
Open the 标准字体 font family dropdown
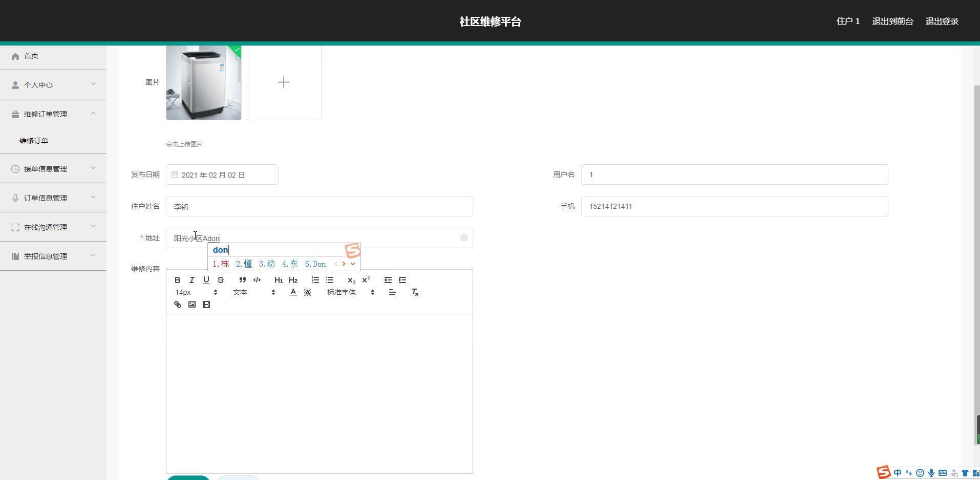point(351,292)
